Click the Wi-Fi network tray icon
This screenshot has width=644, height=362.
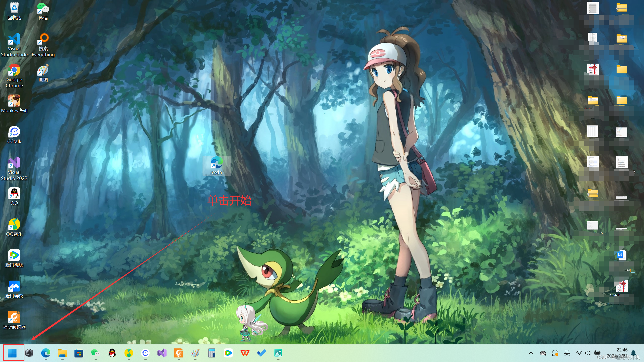click(x=579, y=353)
